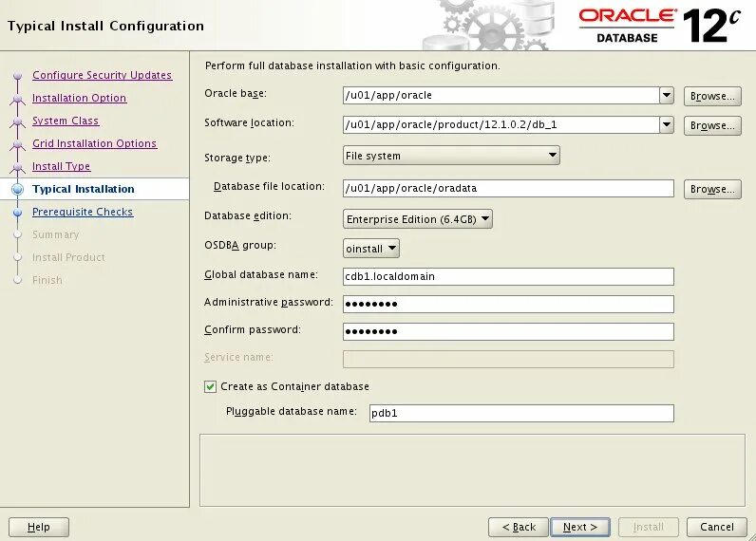Click the Global database name field

pyautogui.click(x=508, y=276)
